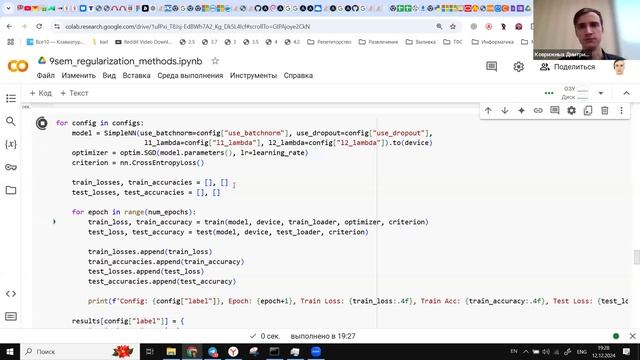Viewport: 640px width, 360px height.
Task: Delete the current cell
Action: click(605, 110)
